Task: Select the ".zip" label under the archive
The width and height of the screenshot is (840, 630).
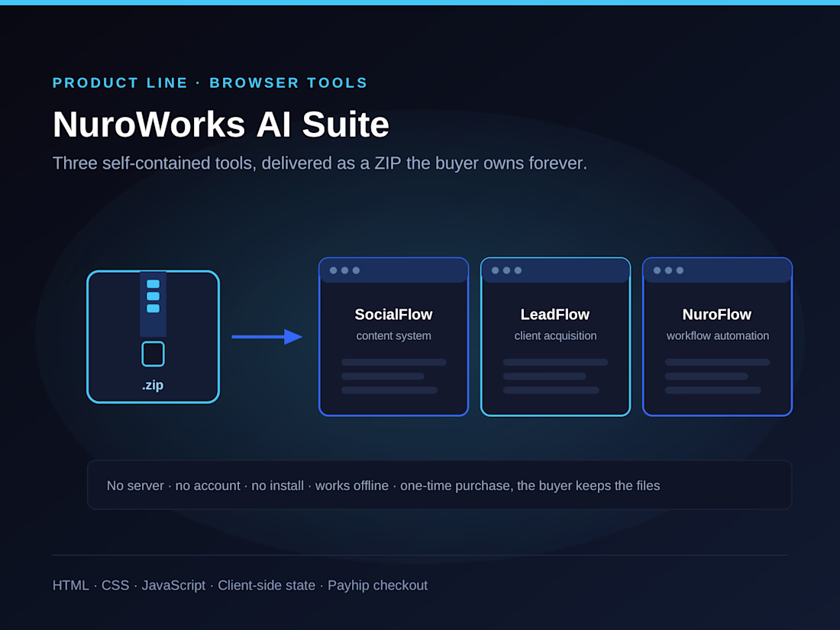Action: point(153,385)
